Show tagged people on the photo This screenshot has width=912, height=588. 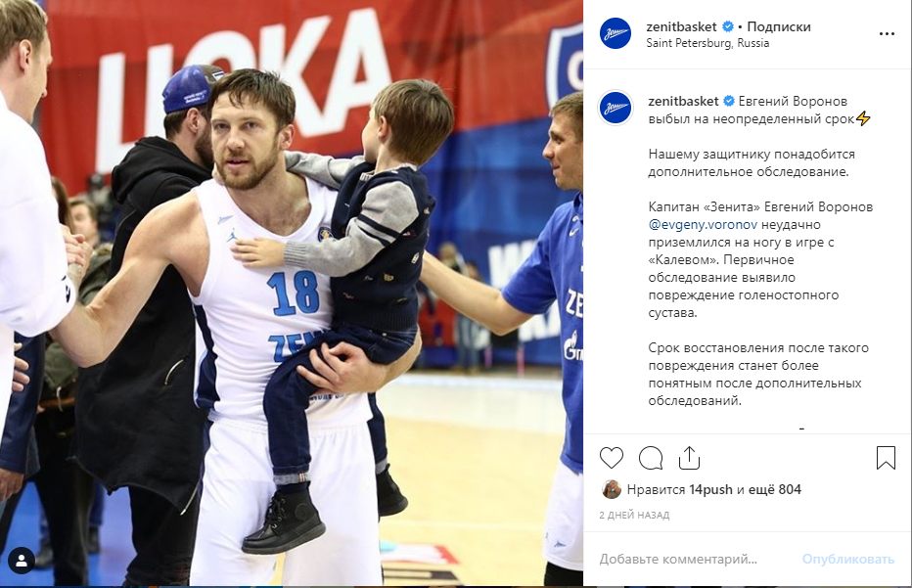tap(22, 561)
